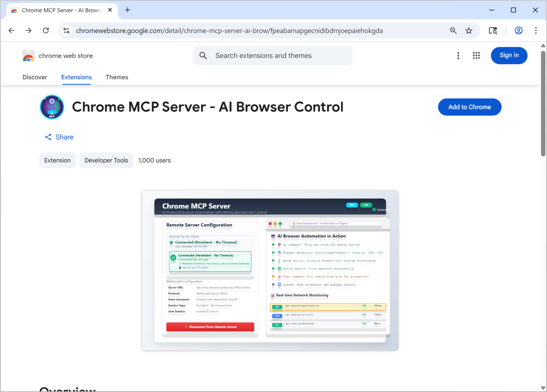Image resolution: width=547 pixels, height=392 pixels.
Task: Click the '1,000 users' text
Action: [154, 160]
